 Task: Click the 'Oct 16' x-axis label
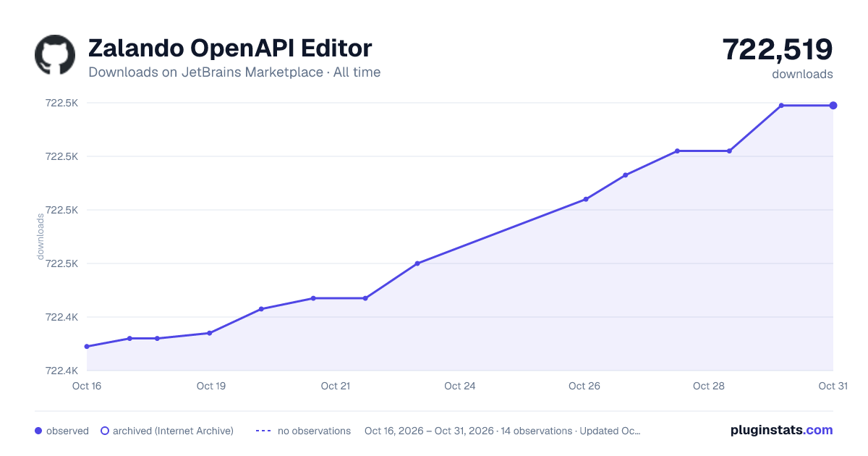(87, 386)
